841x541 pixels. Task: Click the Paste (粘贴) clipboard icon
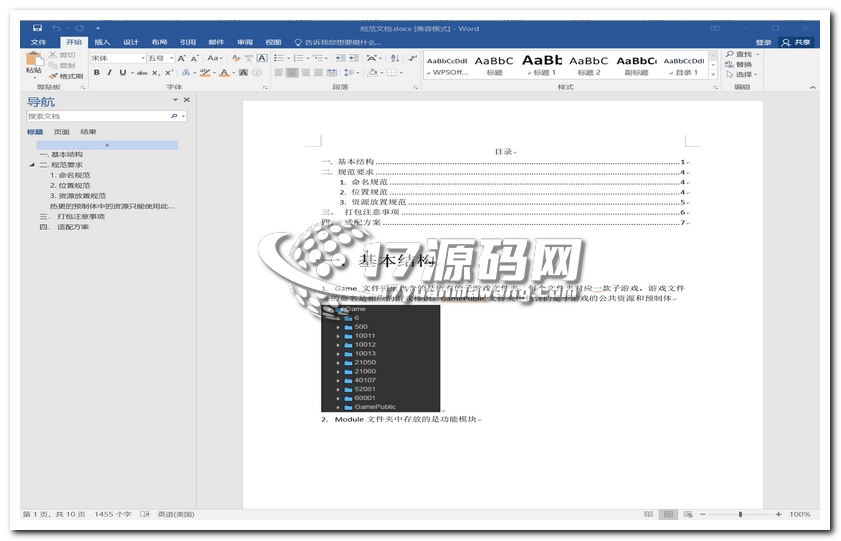click(x=34, y=59)
